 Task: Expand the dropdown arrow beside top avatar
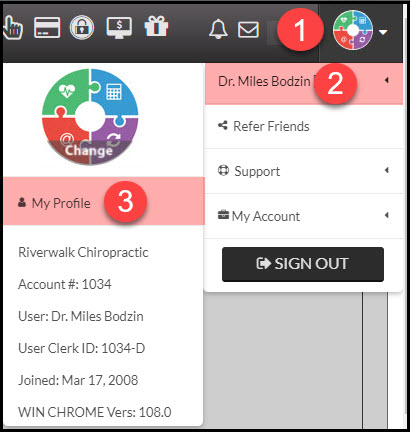click(x=383, y=32)
